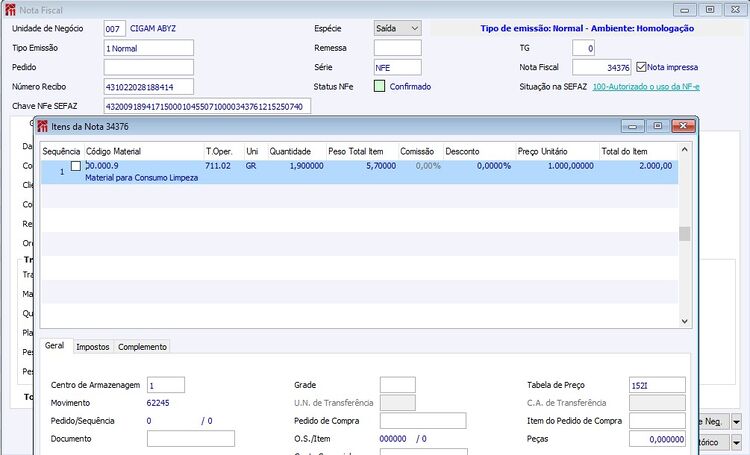Select Material para Consumo Limpeza row text
This screenshot has height=455, width=750.
click(x=142, y=178)
